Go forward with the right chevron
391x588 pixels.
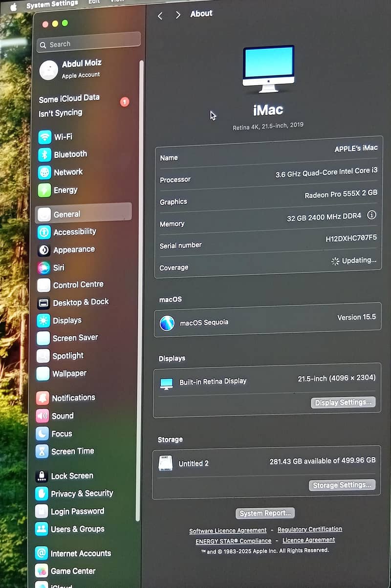(178, 15)
